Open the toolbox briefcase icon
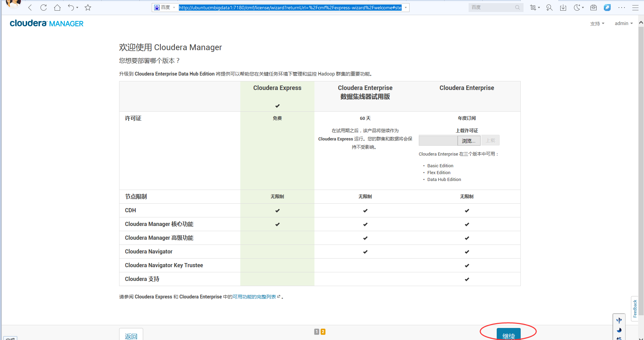Image resolution: width=644 pixels, height=340 pixels. 594,8
